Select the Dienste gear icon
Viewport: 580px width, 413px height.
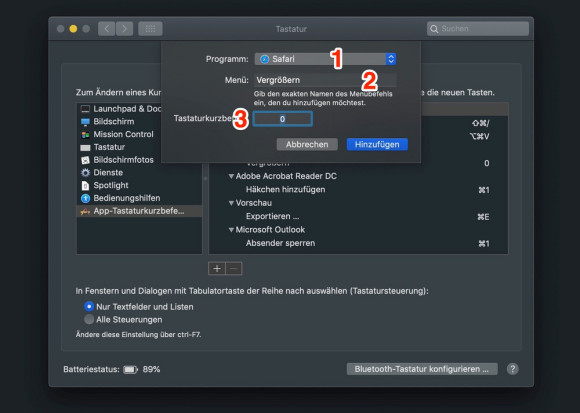click(x=85, y=173)
